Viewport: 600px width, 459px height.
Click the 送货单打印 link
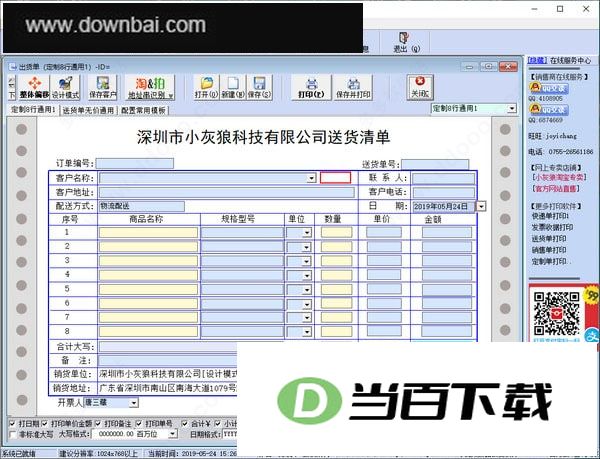click(x=549, y=239)
